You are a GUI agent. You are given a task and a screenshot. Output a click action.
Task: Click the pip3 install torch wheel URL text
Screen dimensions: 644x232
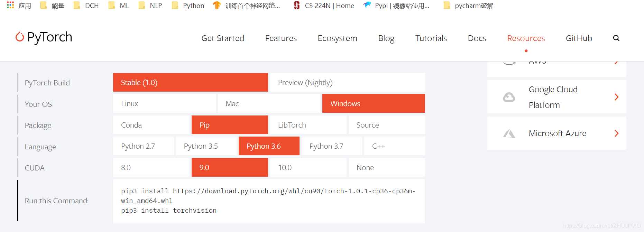[x=268, y=196]
